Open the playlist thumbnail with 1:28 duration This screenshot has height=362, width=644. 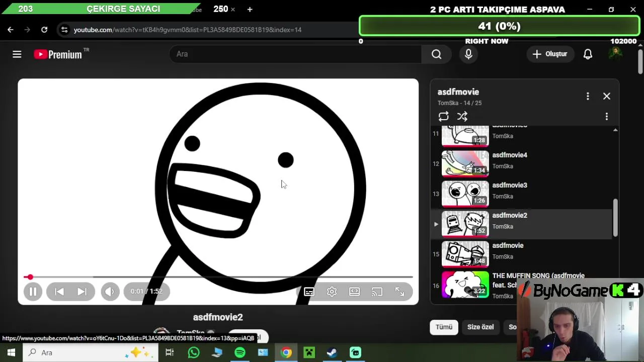point(465,136)
